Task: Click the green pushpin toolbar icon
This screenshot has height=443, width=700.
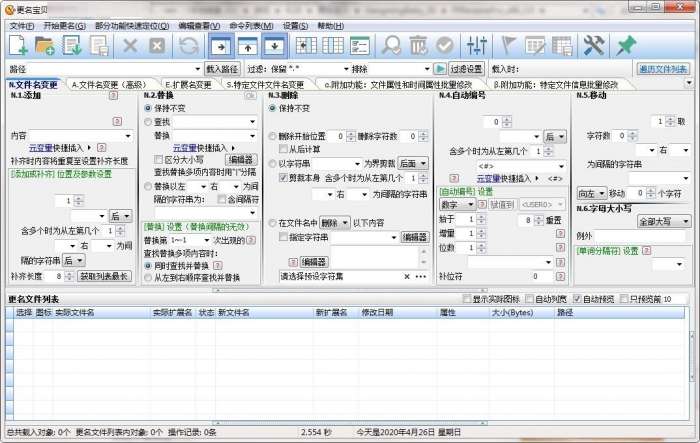Action: tap(626, 45)
